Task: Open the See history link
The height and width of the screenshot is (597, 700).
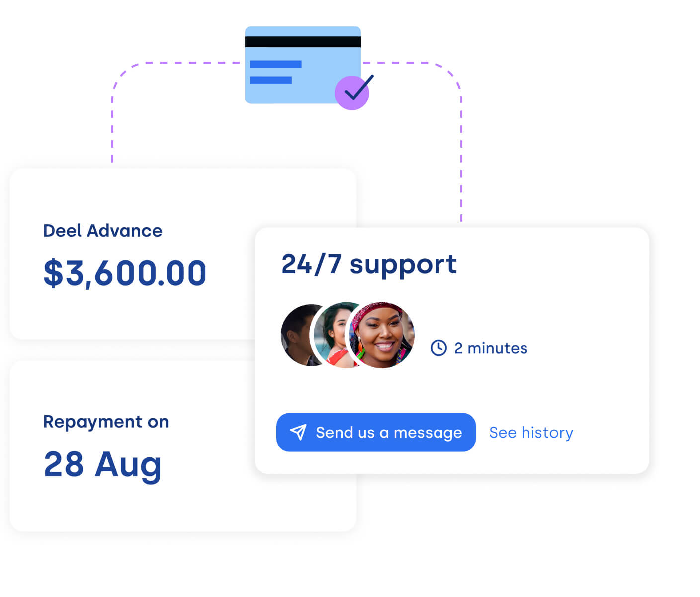Action: pos(531,433)
